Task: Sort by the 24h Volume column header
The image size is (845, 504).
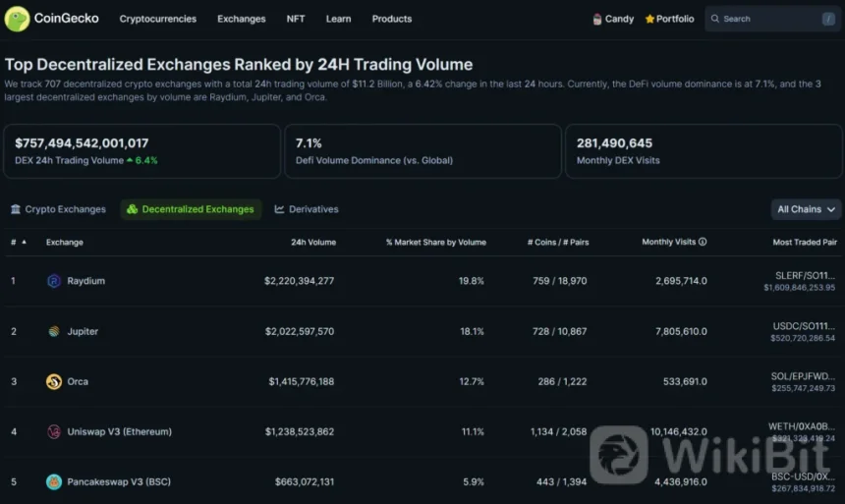Action: click(x=313, y=242)
